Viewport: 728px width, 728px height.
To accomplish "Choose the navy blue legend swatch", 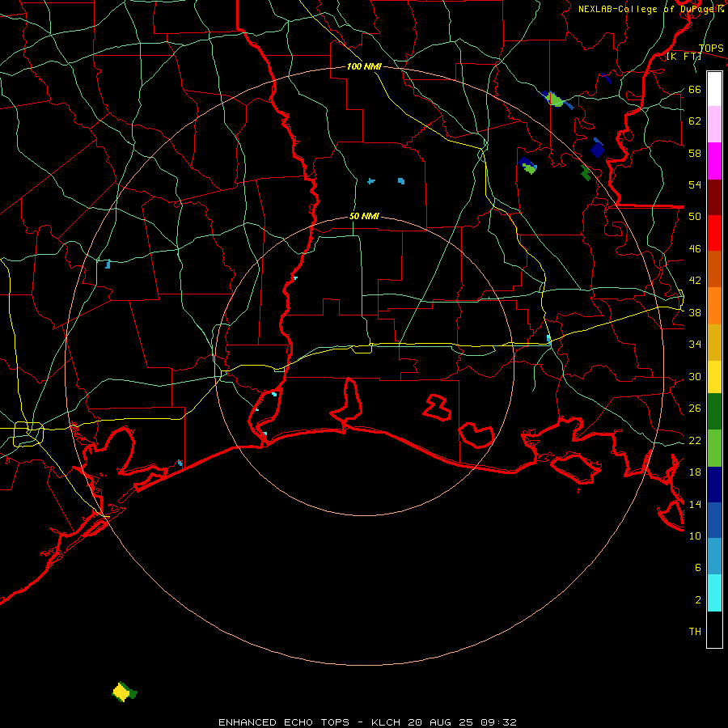I will 714,485.
